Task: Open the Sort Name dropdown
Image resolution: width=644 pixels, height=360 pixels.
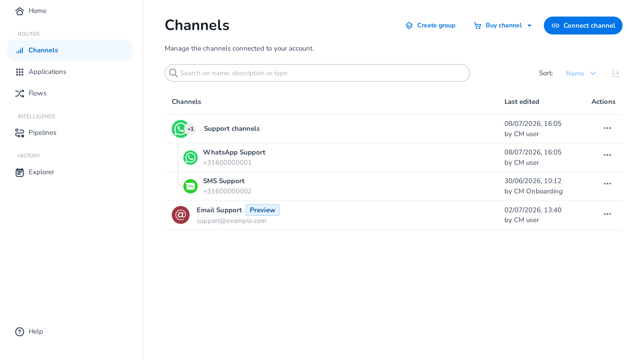Action: tap(581, 73)
